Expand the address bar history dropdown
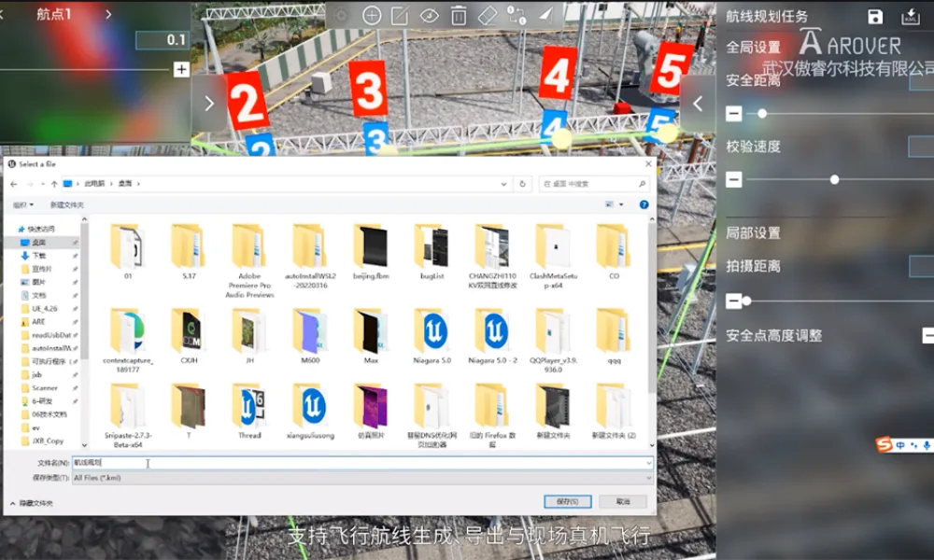This screenshot has height=560, width=934. coord(503,184)
